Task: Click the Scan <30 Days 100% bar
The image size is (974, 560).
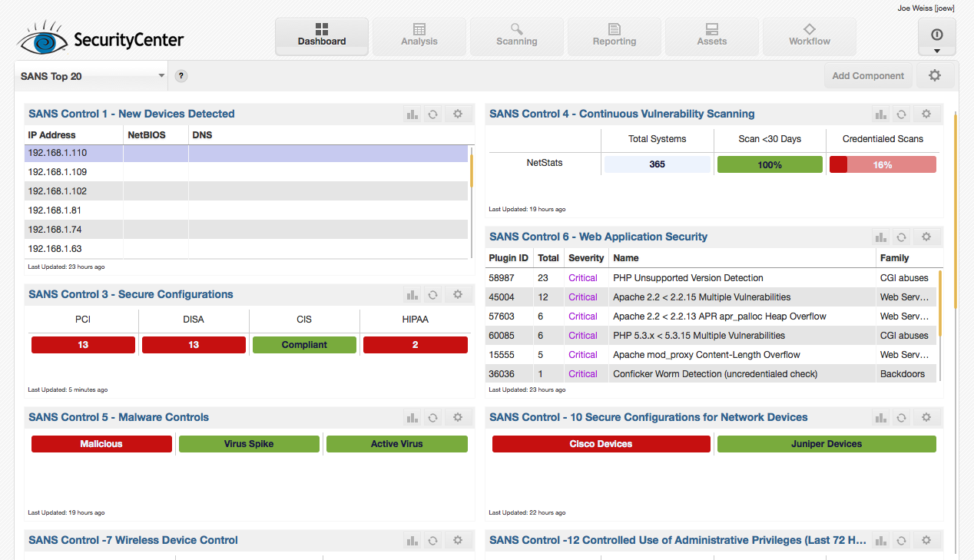Action: point(770,164)
